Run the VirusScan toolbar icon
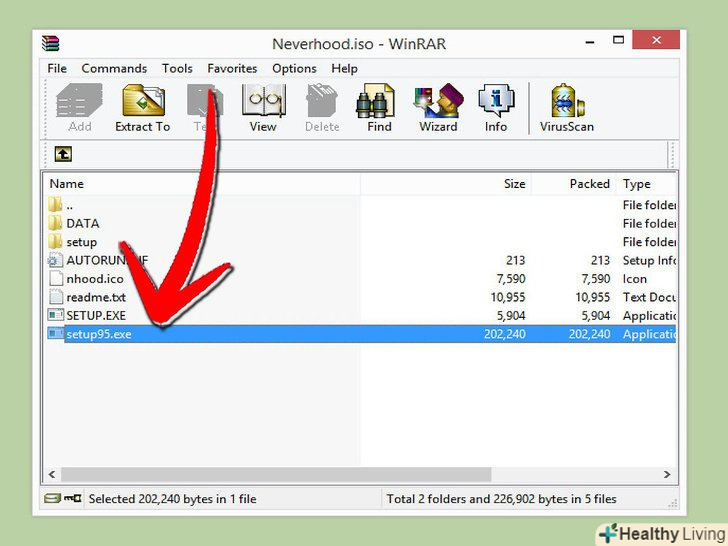The image size is (728, 546). coord(567,100)
